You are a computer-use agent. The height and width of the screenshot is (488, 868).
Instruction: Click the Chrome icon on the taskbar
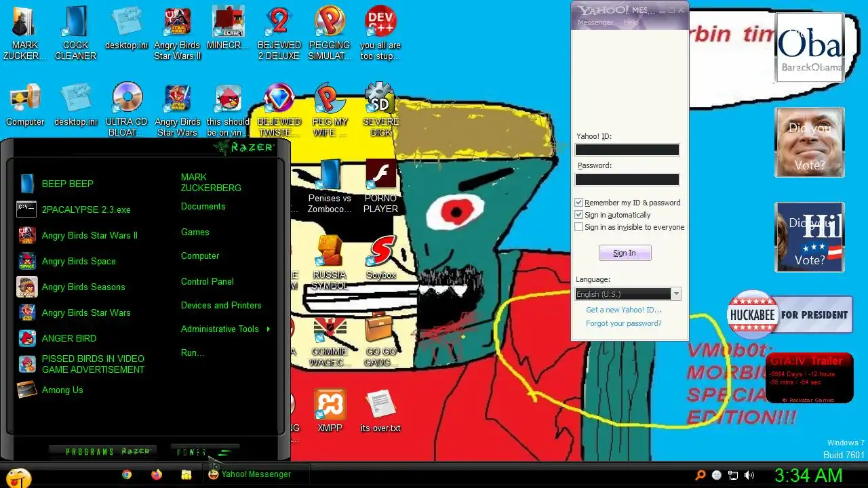click(x=127, y=475)
